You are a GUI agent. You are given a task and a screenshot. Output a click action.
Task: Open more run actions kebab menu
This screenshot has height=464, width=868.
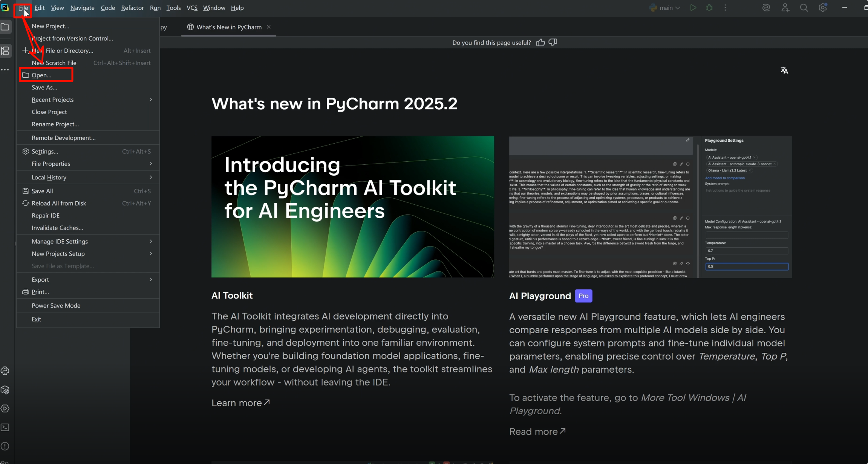coord(725,8)
